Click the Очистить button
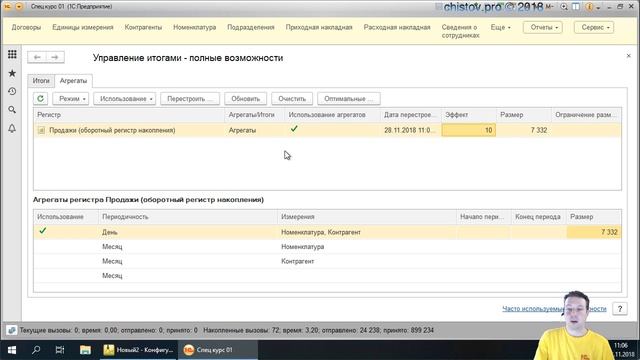The height and width of the screenshot is (360, 640). click(292, 98)
